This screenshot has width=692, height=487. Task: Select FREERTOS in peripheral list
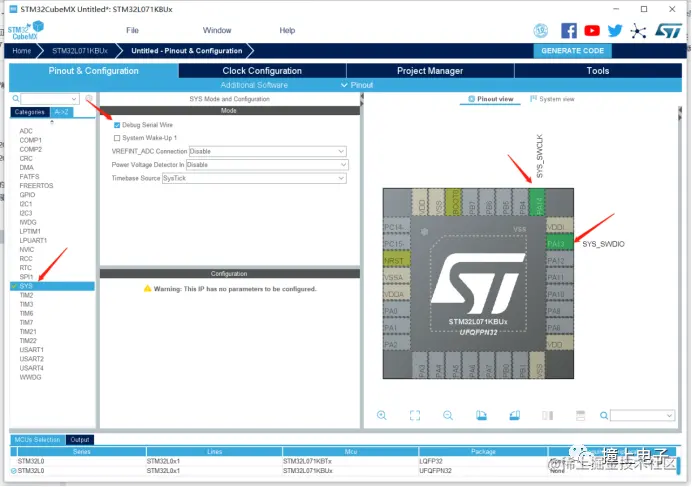pyautogui.click(x=36, y=186)
